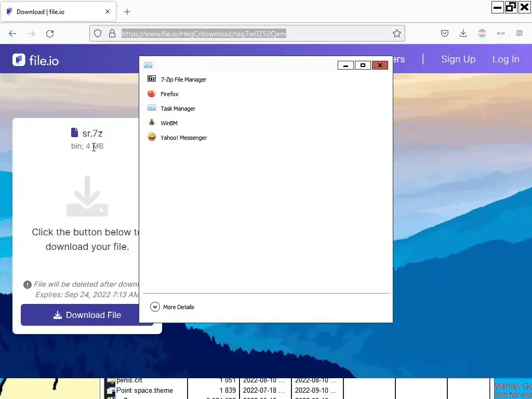Select penis.crt in 7-Zip file list
Viewport: 532px width, 399px height.
pyautogui.click(x=129, y=380)
